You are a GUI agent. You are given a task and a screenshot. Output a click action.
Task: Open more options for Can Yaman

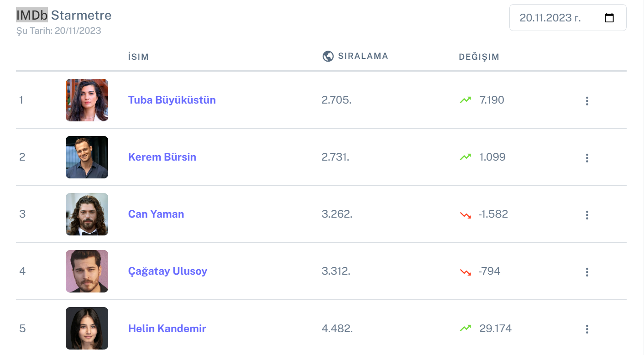coord(587,215)
